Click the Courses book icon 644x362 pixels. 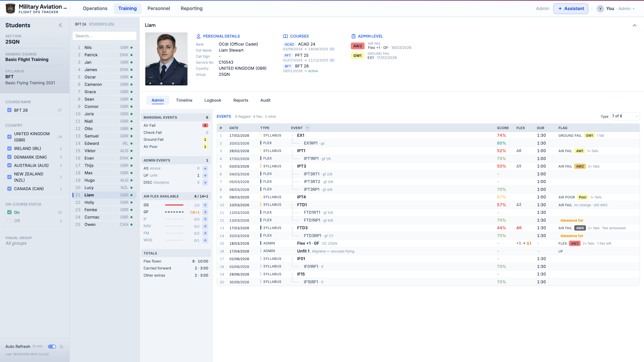tap(285, 36)
